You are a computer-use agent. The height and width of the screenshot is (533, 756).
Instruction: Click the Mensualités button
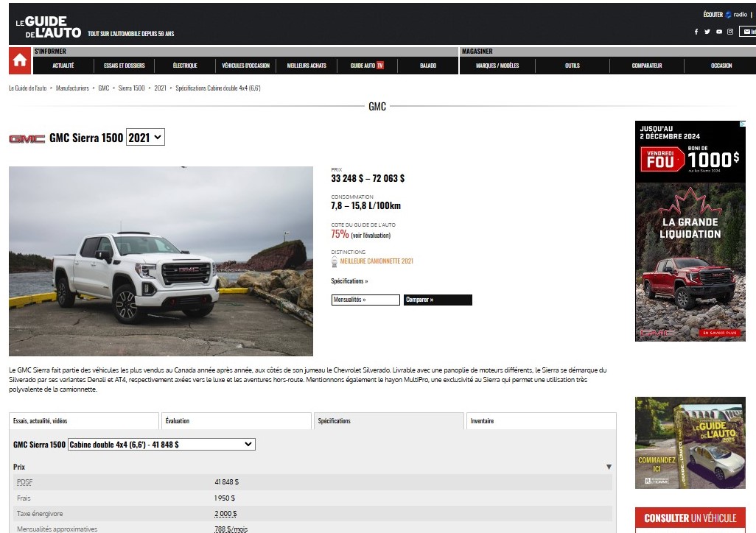pos(365,300)
